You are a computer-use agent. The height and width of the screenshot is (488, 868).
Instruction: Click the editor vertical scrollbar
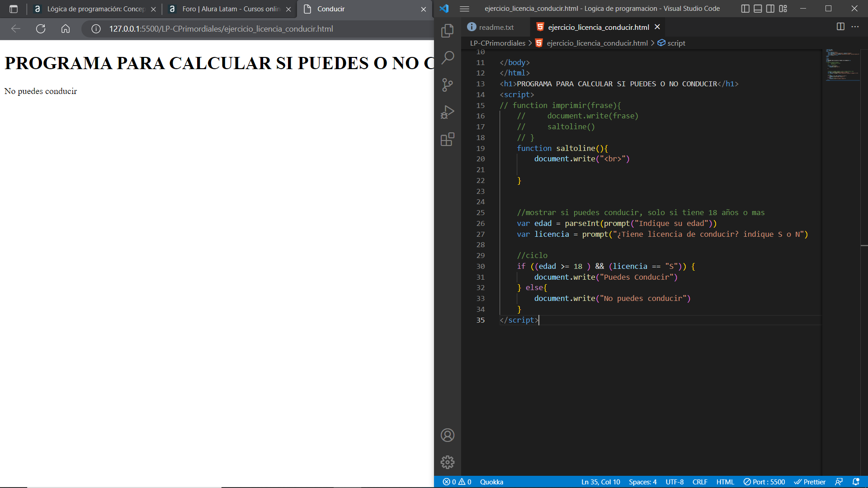[864, 262]
